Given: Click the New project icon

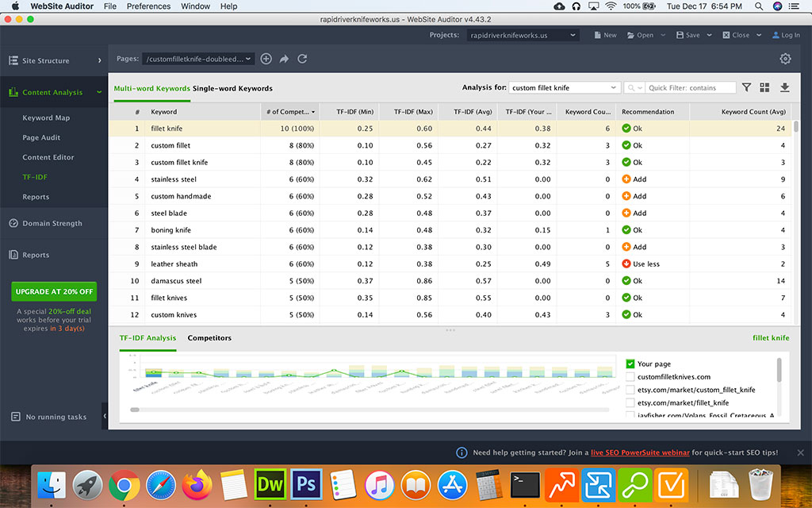Looking at the screenshot, I should coord(598,35).
